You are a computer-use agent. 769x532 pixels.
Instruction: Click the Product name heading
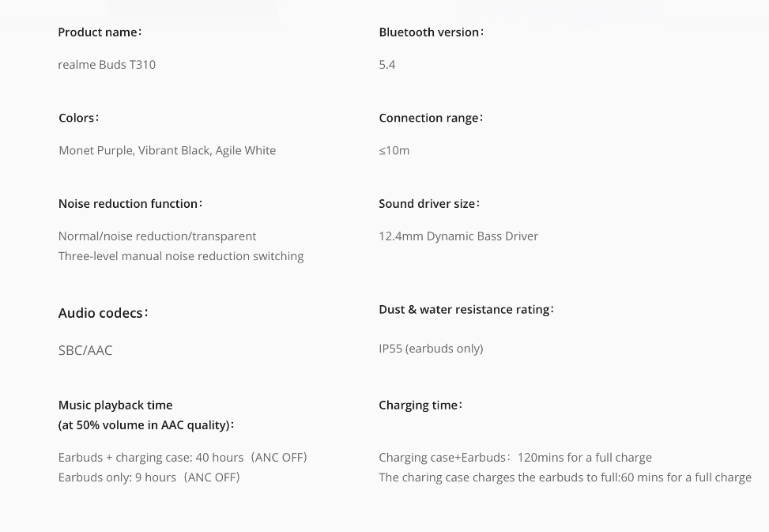tap(100, 32)
